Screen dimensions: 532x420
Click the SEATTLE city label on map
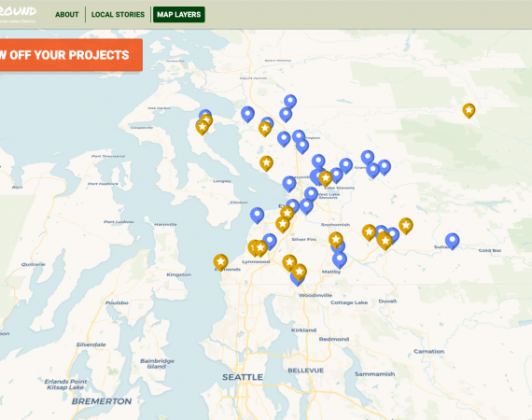[x=243, y=377]
